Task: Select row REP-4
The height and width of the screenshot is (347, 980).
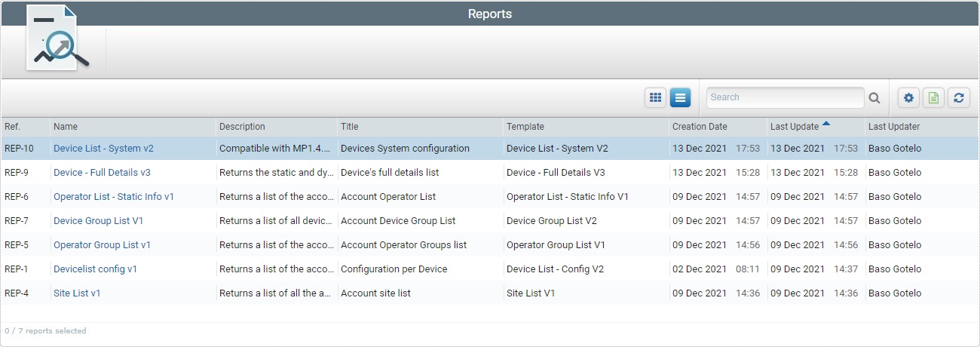Action: [490, 293]
